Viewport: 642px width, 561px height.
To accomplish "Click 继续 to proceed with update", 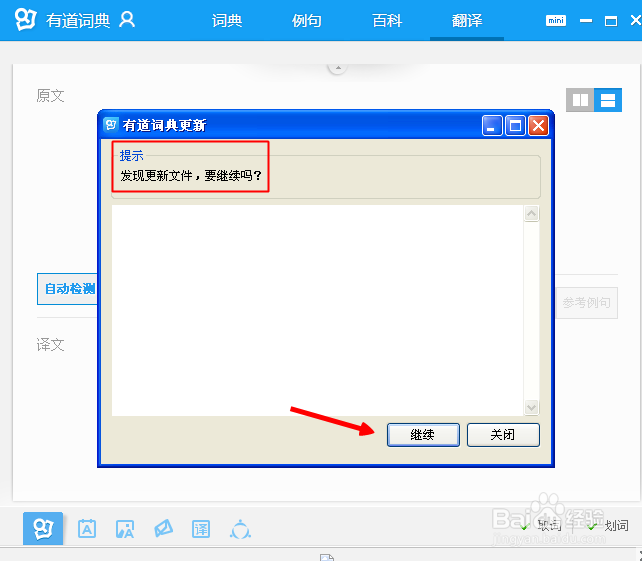I will pyautogui.click(x=423, y=434).
